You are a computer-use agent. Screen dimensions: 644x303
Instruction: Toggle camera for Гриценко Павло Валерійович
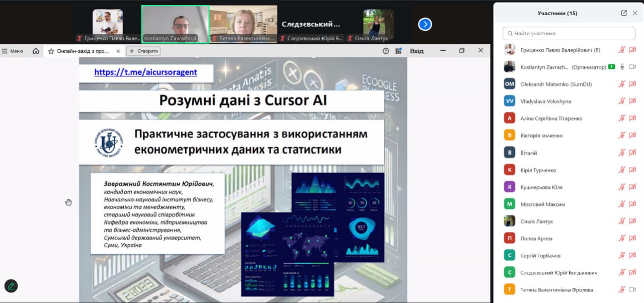point(632,50)
